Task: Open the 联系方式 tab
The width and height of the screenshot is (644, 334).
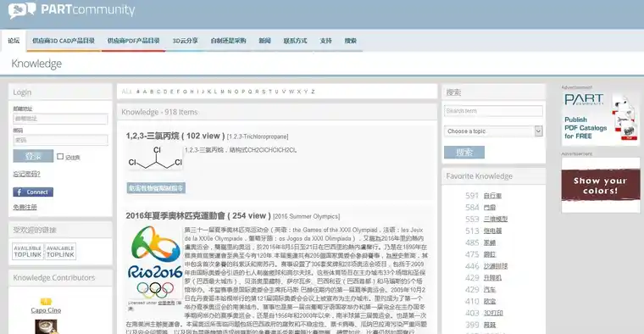Action: click(295, 41)
